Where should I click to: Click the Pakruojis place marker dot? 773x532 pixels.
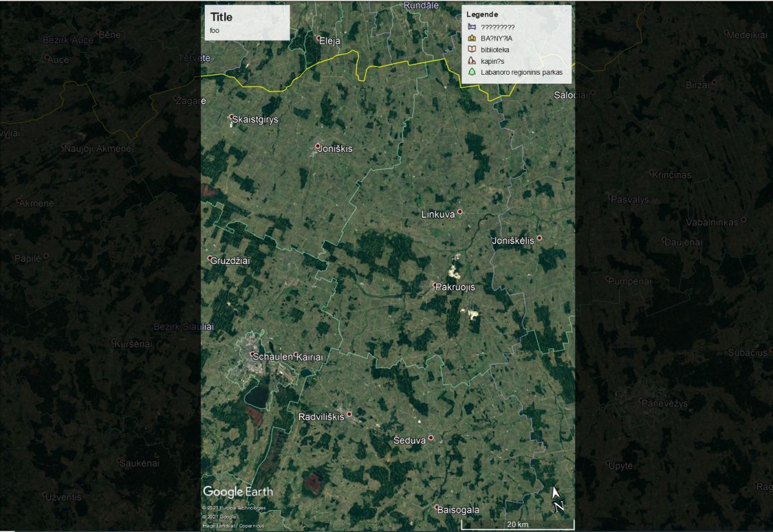coord(435,285)
